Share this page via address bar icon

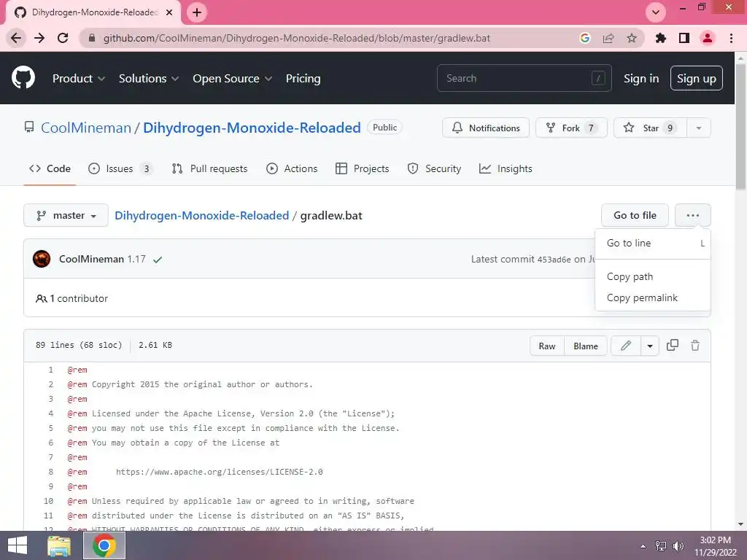click(608, 38)
